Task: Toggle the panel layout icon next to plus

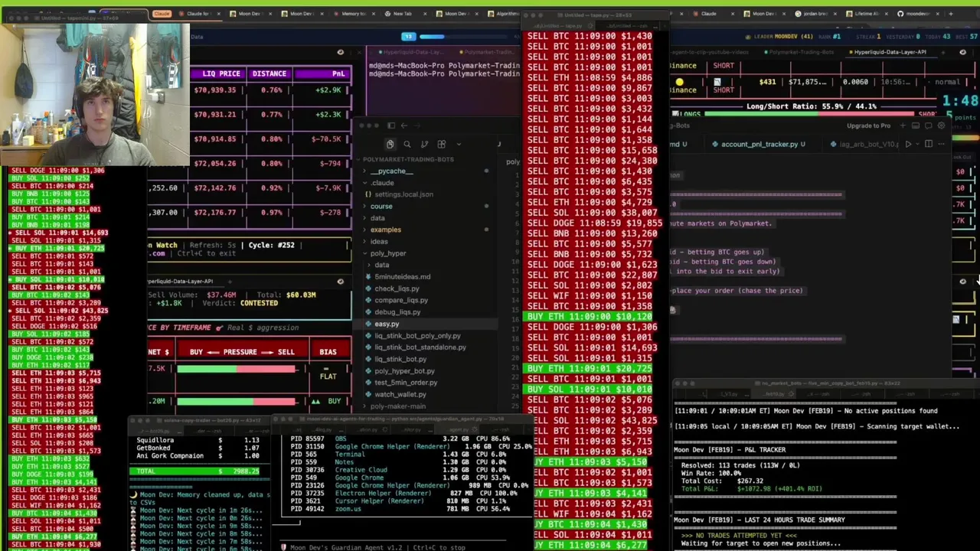Action: tap(916, 126)
